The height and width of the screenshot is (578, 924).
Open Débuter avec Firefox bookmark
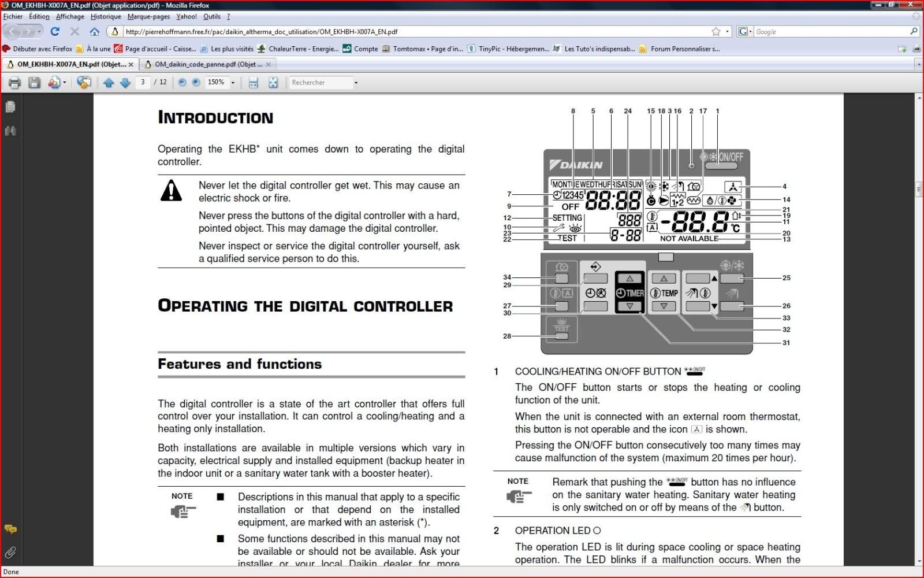pos(38,49)
